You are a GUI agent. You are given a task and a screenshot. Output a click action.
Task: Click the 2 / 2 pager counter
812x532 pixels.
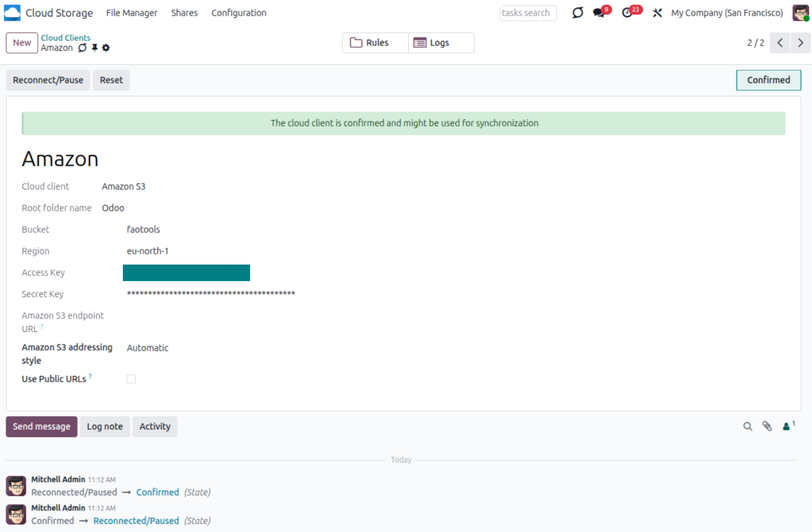coord(755,43)
